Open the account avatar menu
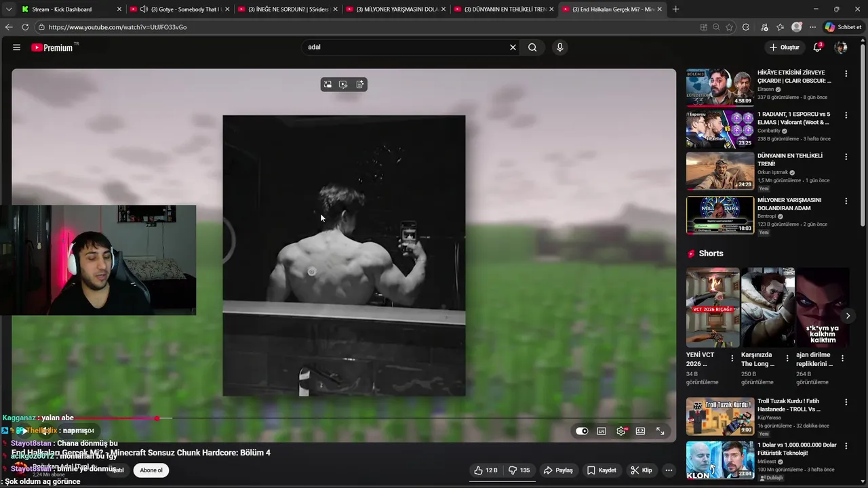 tap(841, 47)
